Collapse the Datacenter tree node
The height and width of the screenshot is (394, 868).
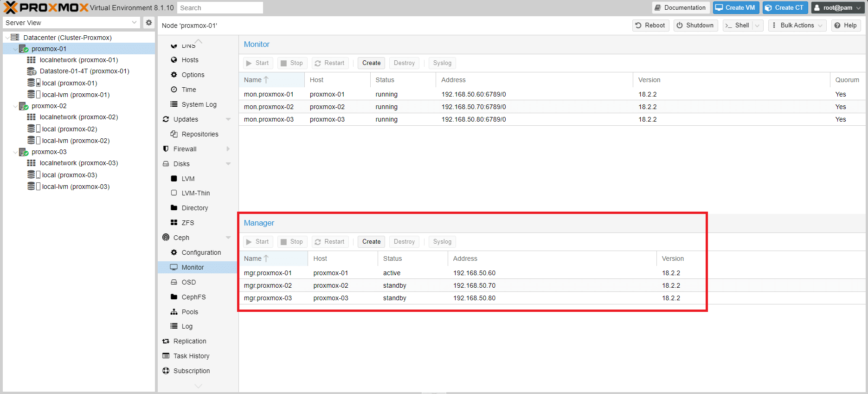coord(7,38)
